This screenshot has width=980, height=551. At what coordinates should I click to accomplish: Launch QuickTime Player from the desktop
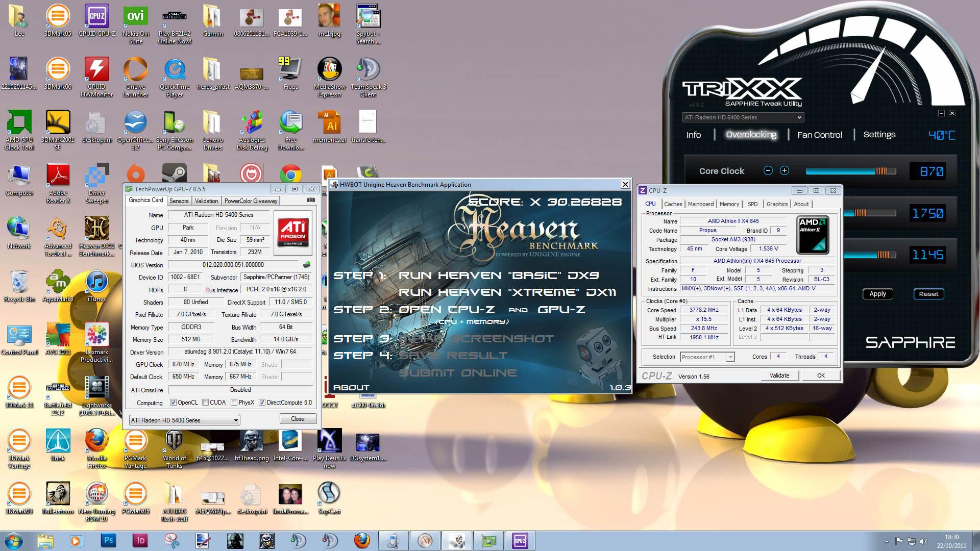pos(174,77)
